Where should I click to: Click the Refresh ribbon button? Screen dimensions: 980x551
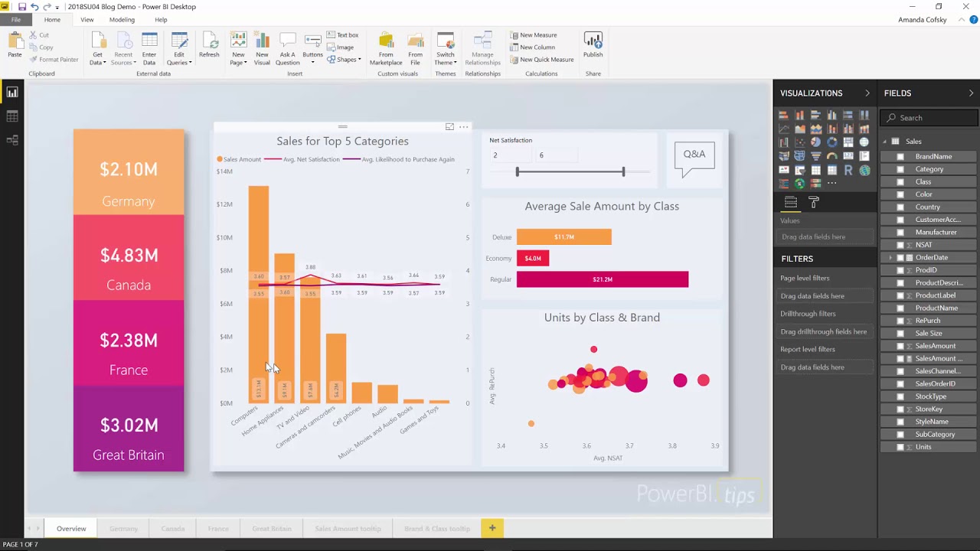209,45
